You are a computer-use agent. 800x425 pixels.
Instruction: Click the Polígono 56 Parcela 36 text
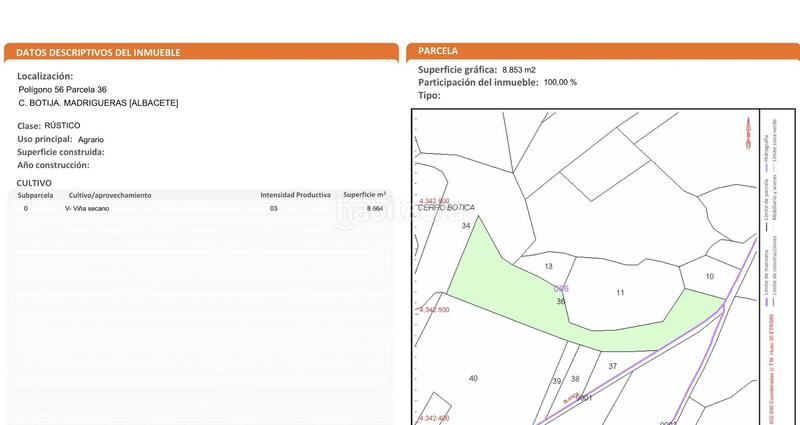point(62,89)
